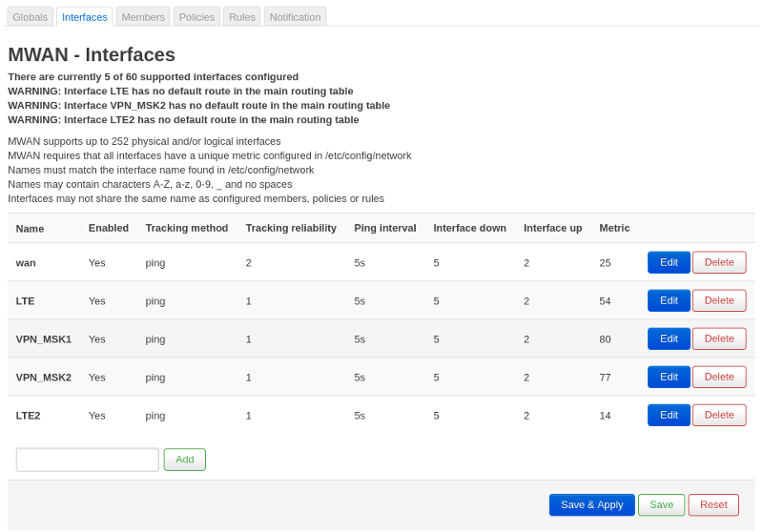Viewport: 763px width, 532px height.
Task: Click the active Interfaces tab
Action: click(84, 17)
